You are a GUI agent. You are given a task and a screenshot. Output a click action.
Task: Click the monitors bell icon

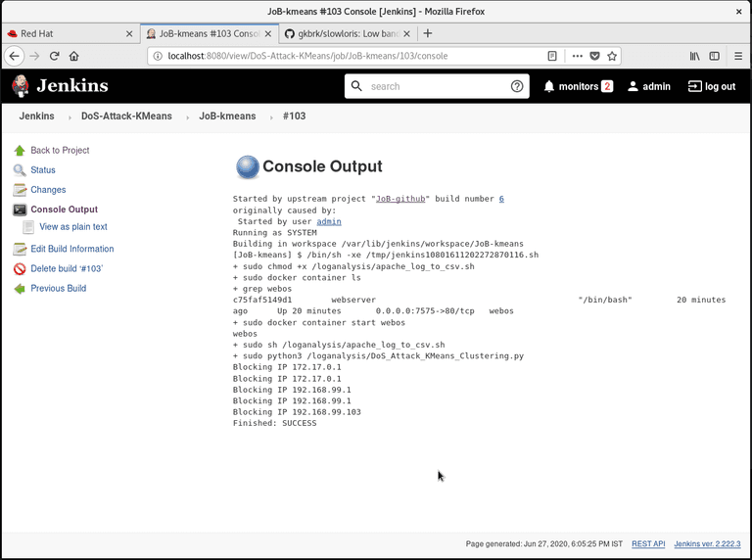pyautogui.click(x=549, y=86)
